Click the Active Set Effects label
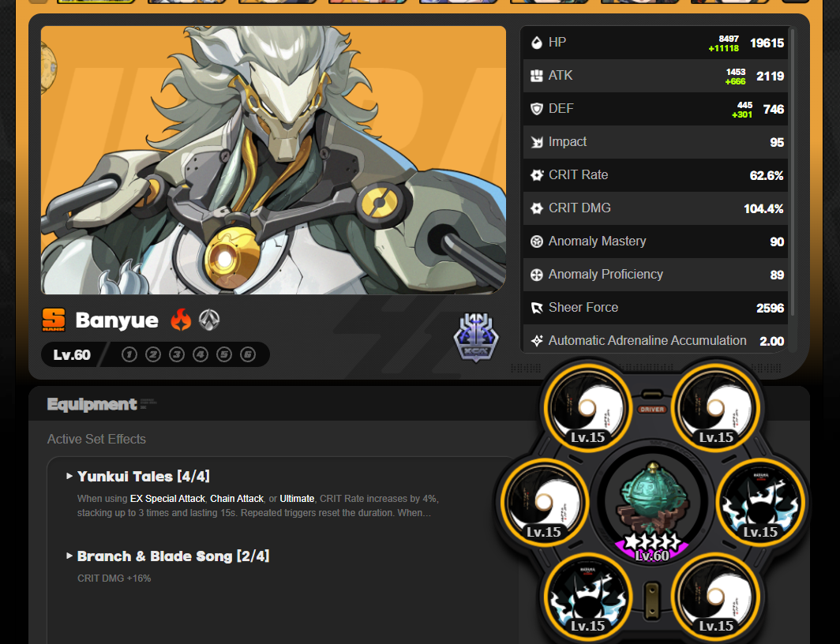840x644 pixels. click(x=96, y=439)
